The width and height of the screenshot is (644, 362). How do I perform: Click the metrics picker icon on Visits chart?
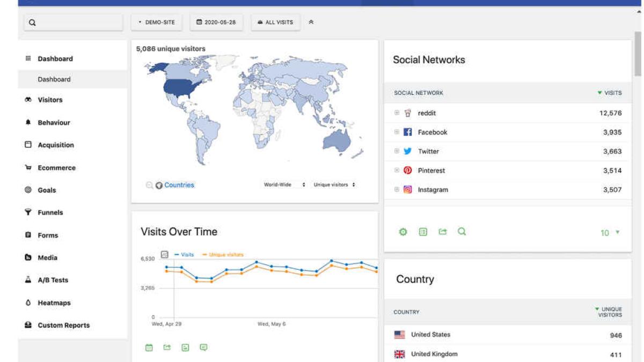165,255
